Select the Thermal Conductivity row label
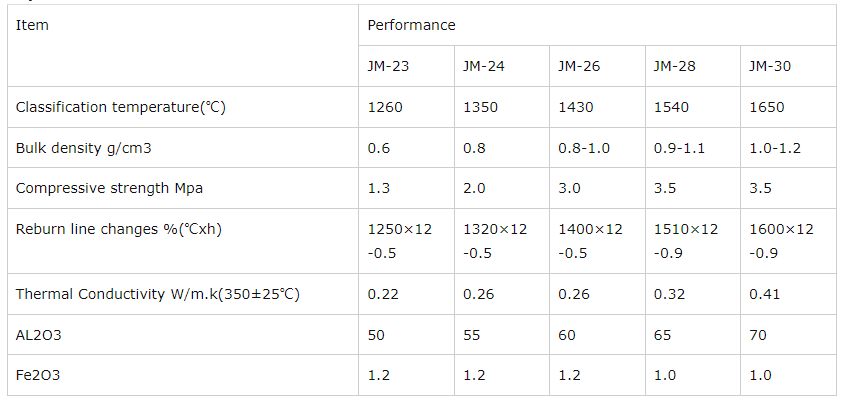Screen dimensions: 851x402 (156, 294)
